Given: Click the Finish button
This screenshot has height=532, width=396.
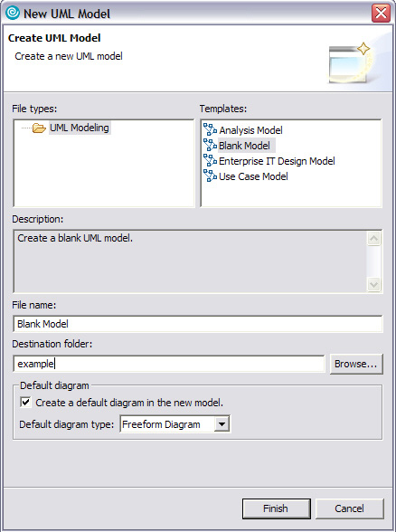Looking at the screenshot, I should pyautogui.click(x=277, y=508).
